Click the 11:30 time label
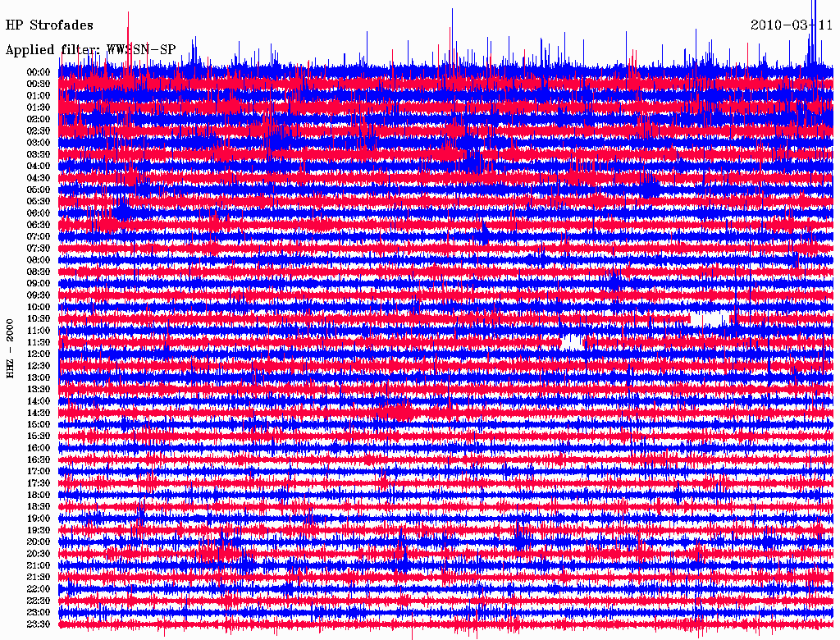840x640 pixels. tap(39, 342)
